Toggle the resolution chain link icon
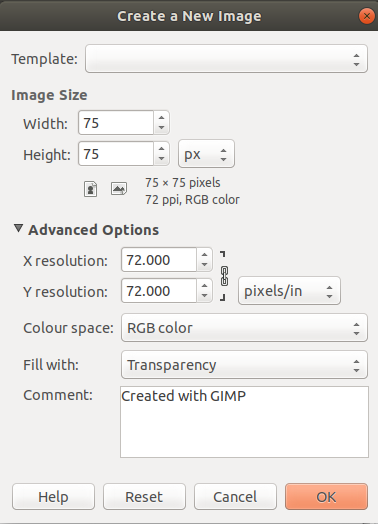Screen dimensions: 378x524 pyautogui.click(x=224, y=276)
